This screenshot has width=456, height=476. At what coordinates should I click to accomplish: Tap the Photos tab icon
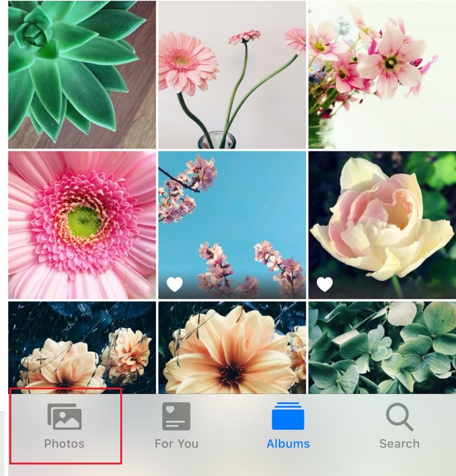(x=64, y=416)
